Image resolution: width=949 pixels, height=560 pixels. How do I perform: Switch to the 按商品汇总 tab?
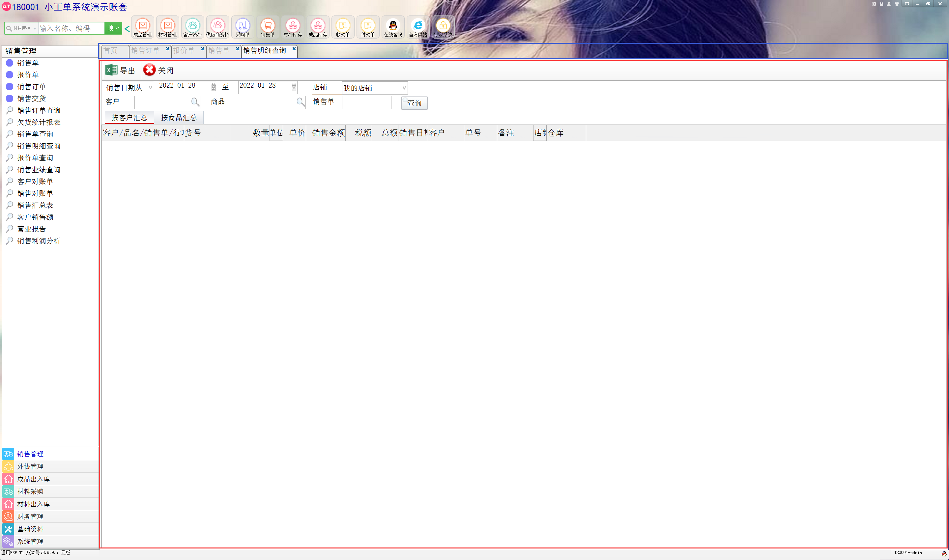pyautogui.click(x=179, y=118)
